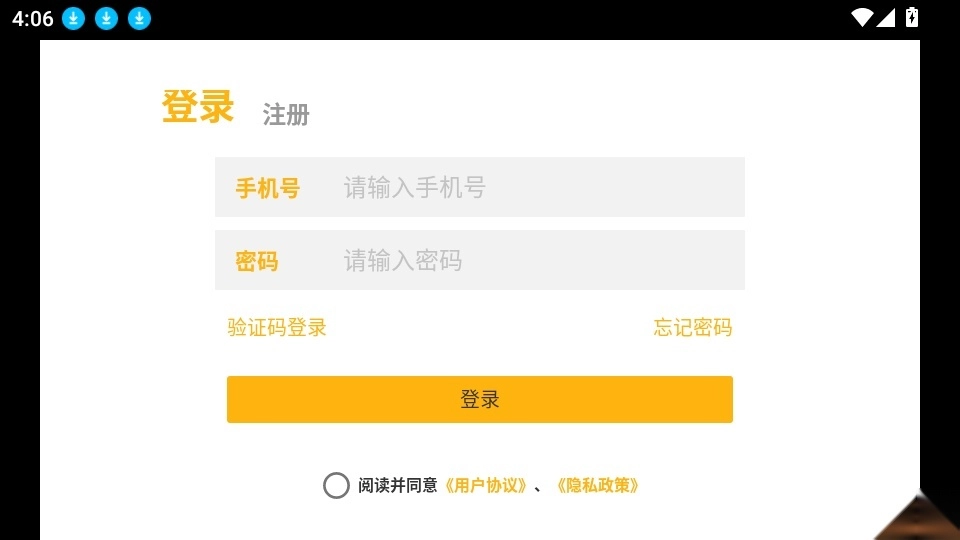Tap the 4:06 status bar clock
Viewport: 960px width, 540px height.
(x=32, y=18)
